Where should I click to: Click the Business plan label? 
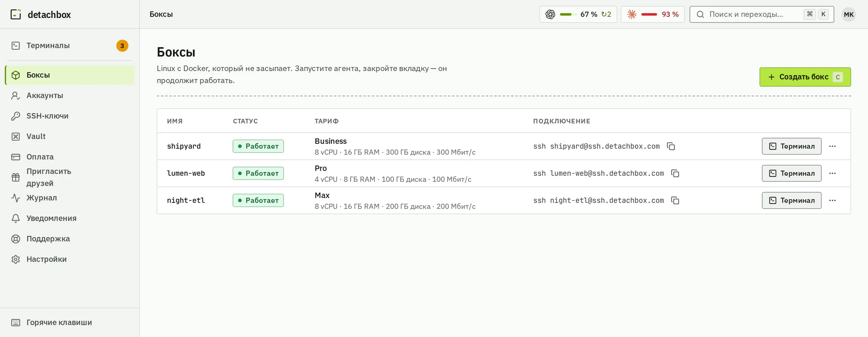pyautogui.click(x=331, y=141)
